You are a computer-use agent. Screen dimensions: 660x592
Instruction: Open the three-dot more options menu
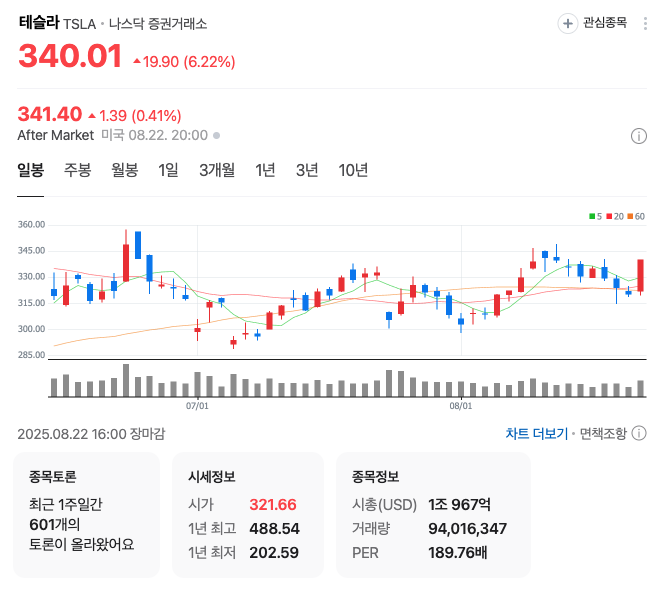pyautogui.click(x=645, y=23)
